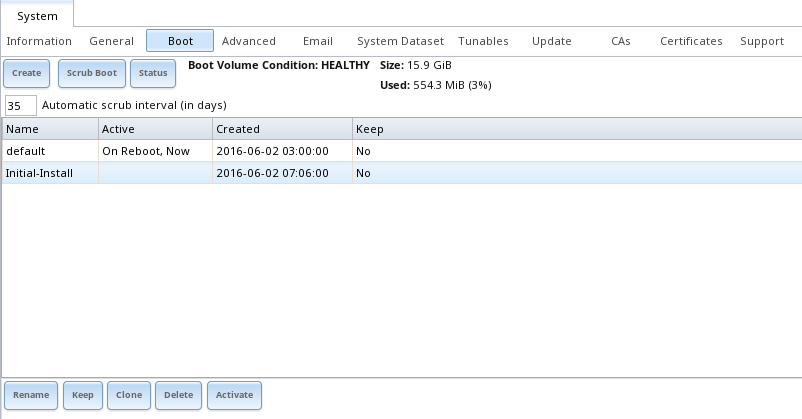Switch to the Information tab

click(x=39, y=41)
